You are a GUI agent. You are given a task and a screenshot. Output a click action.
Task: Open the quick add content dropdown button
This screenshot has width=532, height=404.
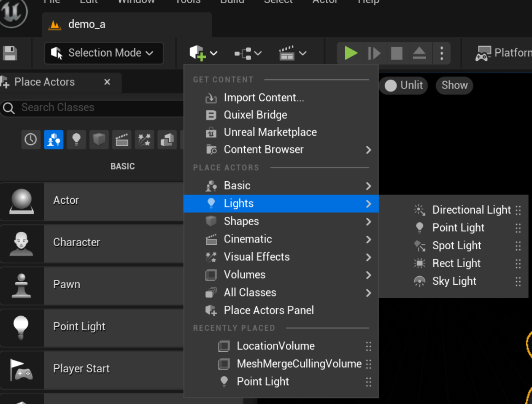(x=203, y=53)
